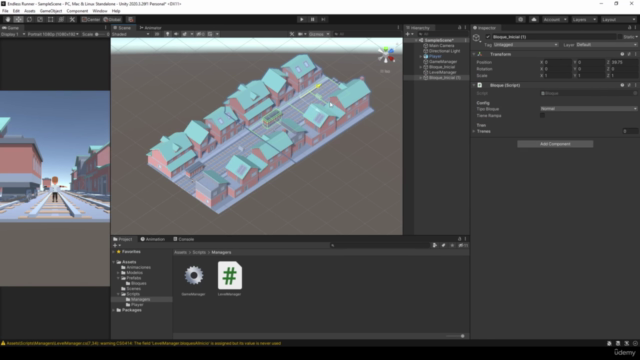The width and height of the screenshot is (640, 360).
Task: Open the GameObject icon picker in Inspector
Action: click(476, 38)
